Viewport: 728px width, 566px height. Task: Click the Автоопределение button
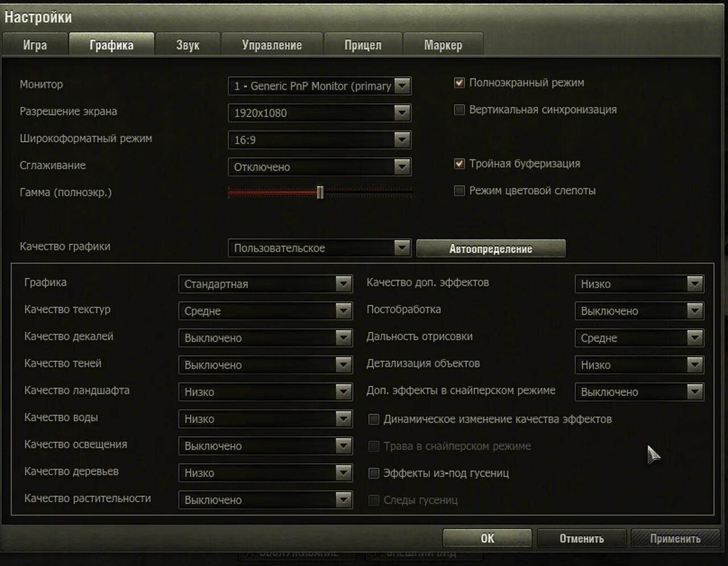pyautogui.click(x=491, y=248)
